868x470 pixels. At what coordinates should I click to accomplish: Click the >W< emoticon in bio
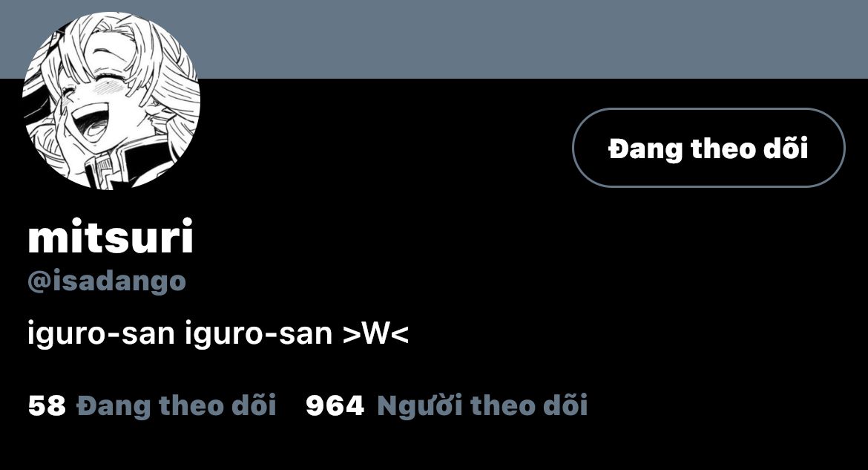(x=376, y=333)
